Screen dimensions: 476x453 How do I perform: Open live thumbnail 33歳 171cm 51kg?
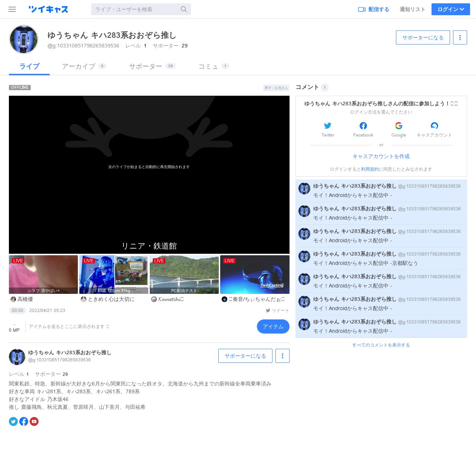(x=114, y=275)
